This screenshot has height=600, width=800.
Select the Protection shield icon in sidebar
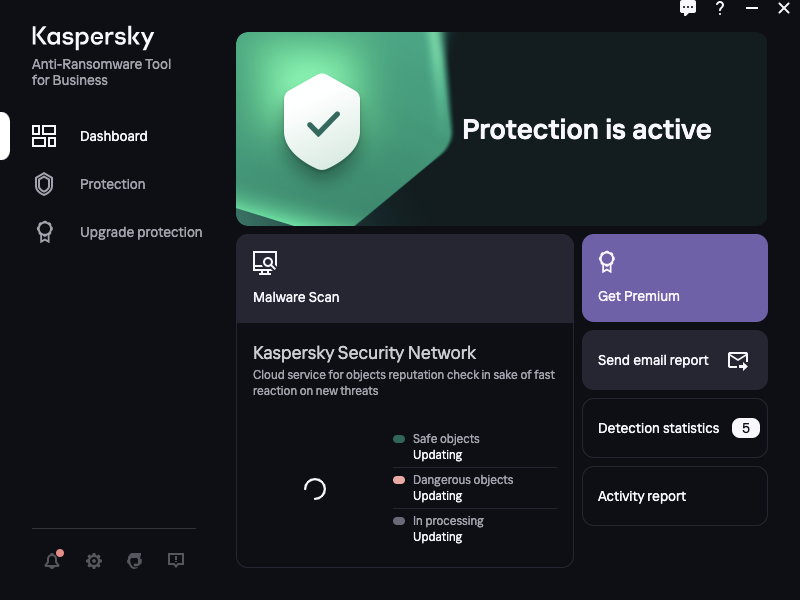coord(44,184)
